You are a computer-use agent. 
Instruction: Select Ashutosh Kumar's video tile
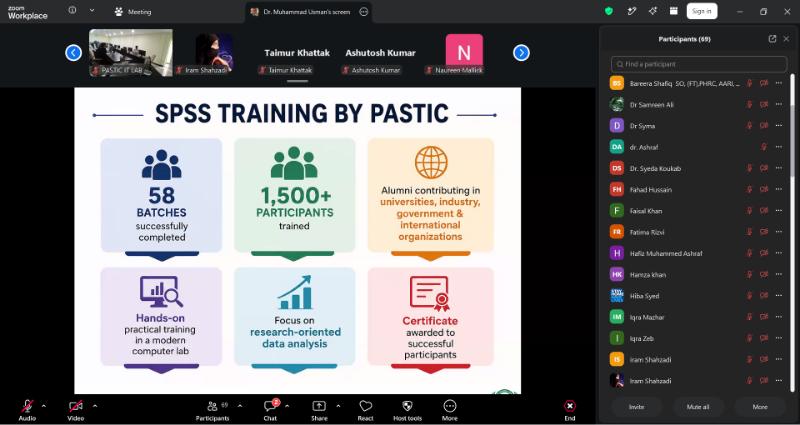click(380, 53)
